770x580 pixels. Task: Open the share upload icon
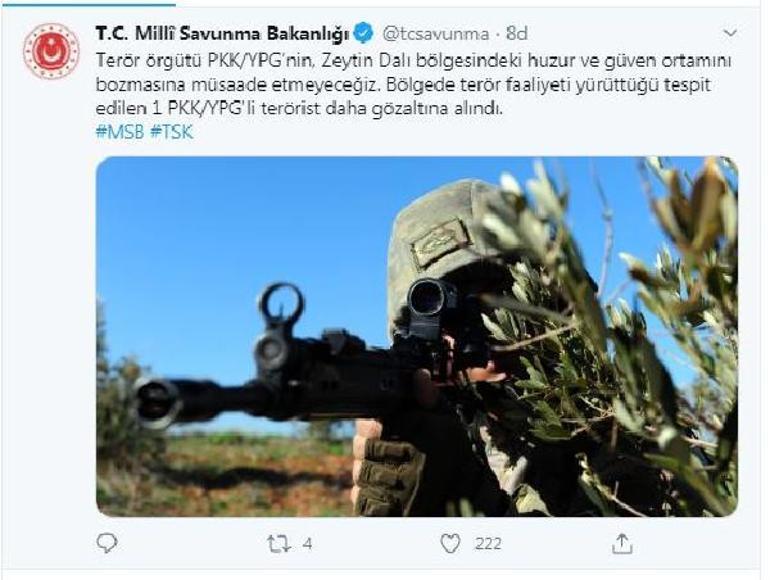tap(622, 544)
